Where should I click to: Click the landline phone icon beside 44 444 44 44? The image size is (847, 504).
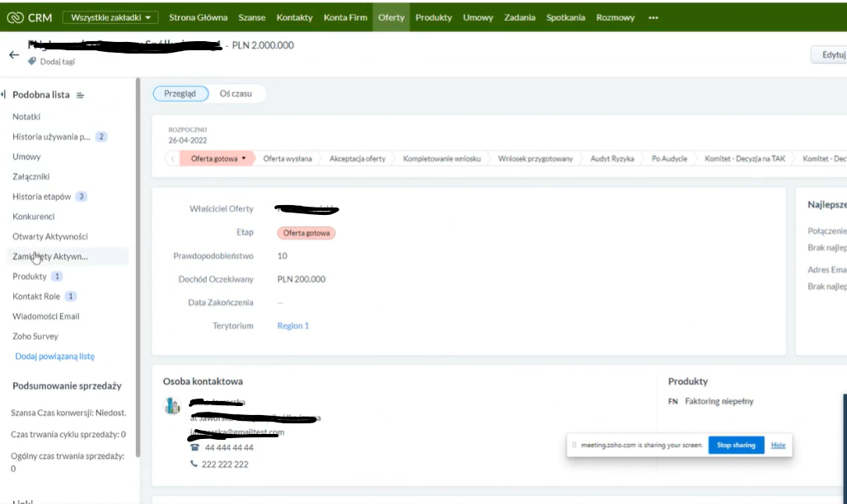point(194,447)
